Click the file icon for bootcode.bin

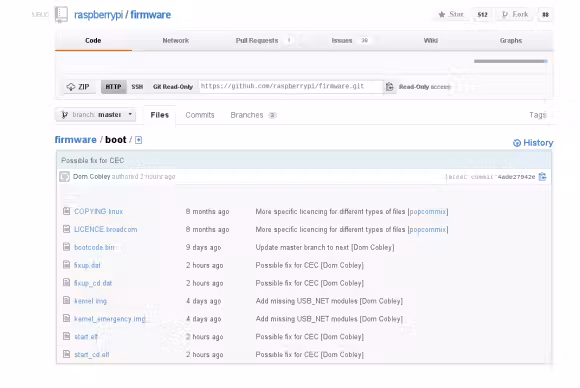click(x=66, y=247)
